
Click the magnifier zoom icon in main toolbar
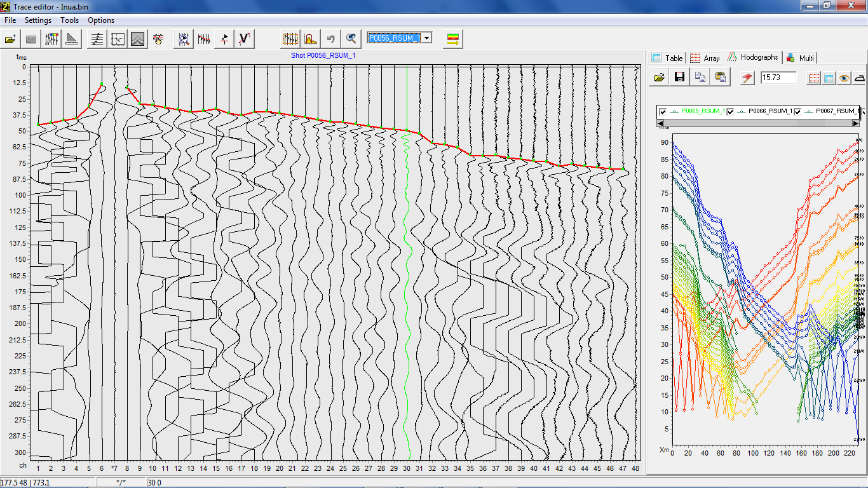tap(350, 39)
